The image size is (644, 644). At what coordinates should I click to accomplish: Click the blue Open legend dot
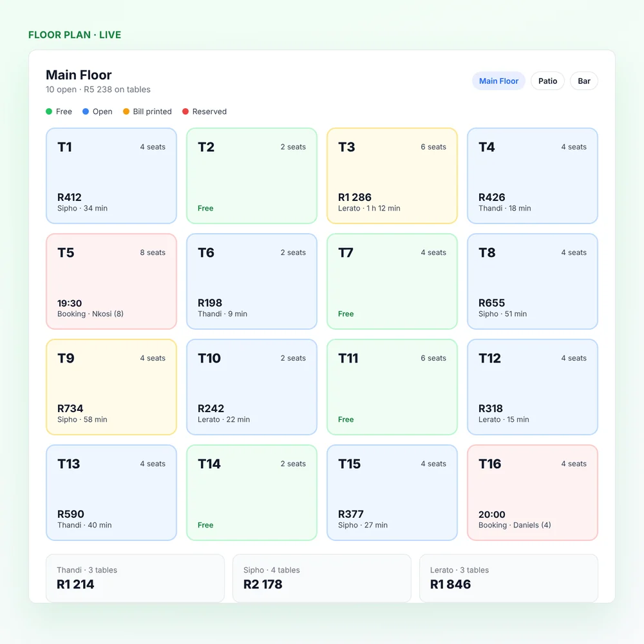click(x=86, y=111)
